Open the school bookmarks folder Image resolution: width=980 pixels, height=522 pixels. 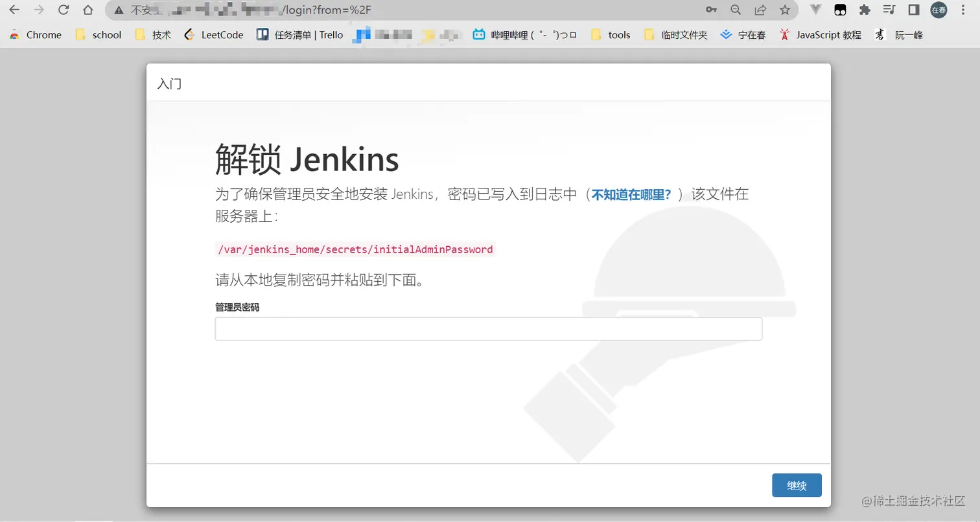tap(99, 35)
